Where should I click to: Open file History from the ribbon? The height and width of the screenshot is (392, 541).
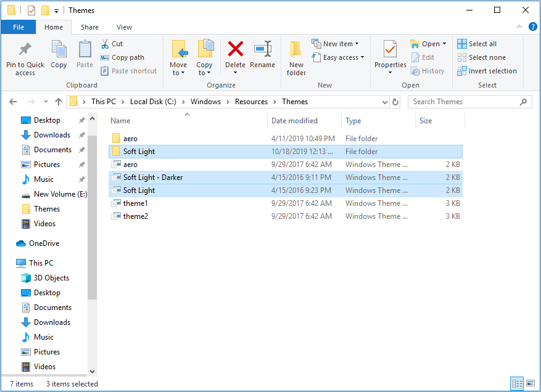coord(427,71)
